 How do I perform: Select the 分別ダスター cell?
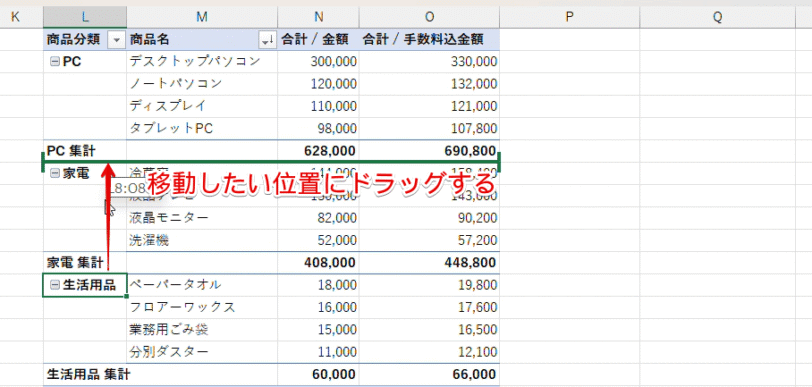(x=202, y=352)
